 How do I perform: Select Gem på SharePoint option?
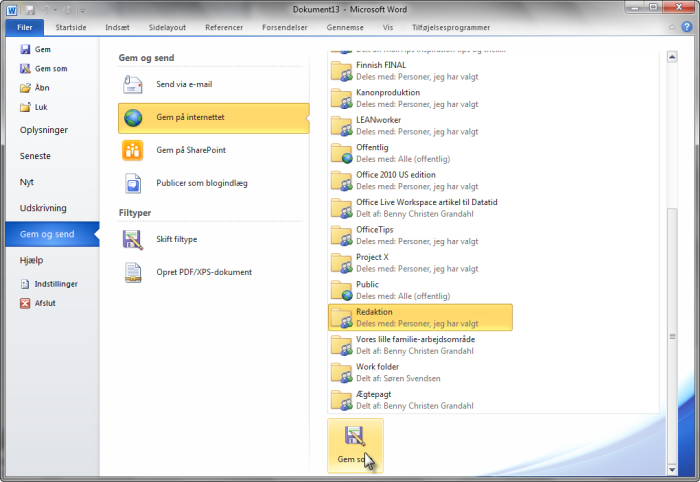click(213, 150)
